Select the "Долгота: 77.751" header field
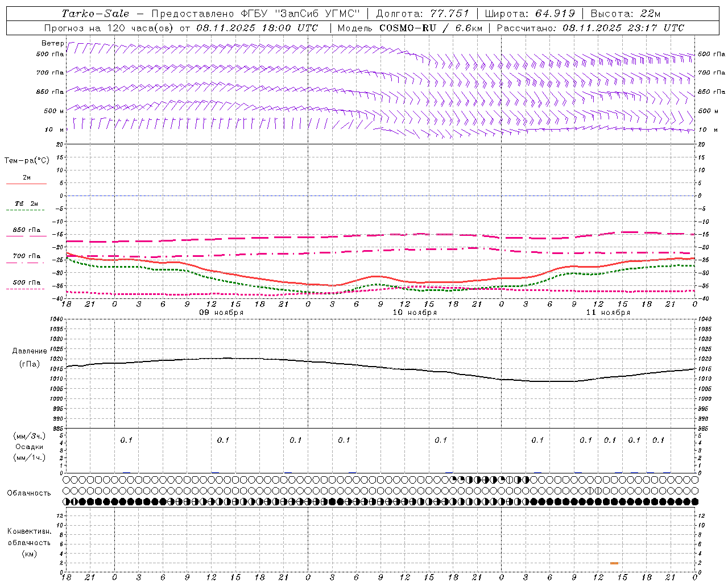Screen dimensions: 728x582 423,14
